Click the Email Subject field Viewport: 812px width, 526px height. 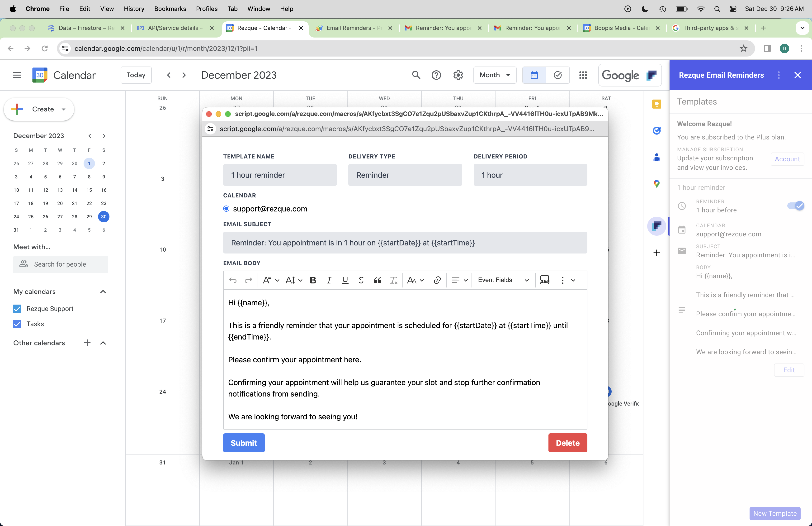click(x=405, y=243)
